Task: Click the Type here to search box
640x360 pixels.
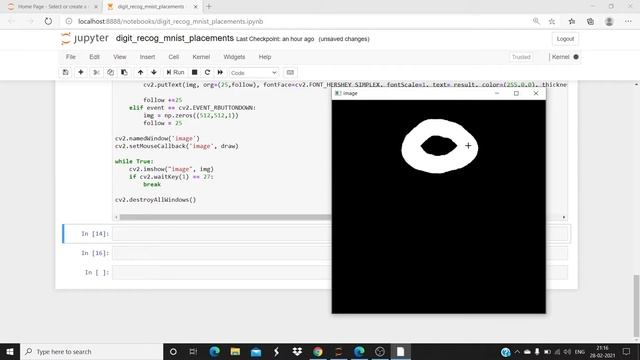Action: pos(91,351)
